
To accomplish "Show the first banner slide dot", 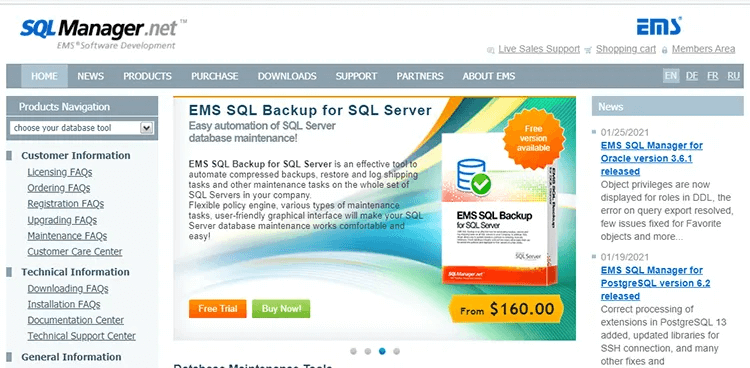I will tap(353, 351).
